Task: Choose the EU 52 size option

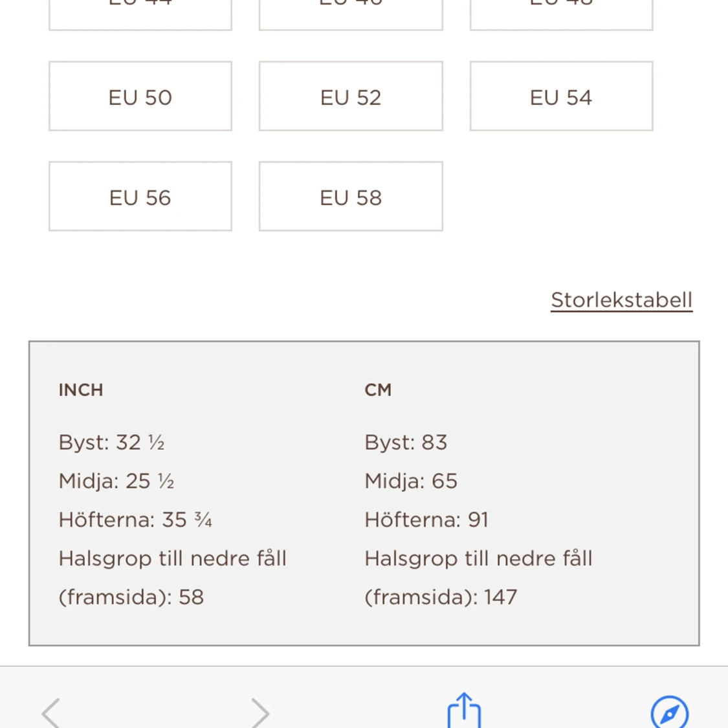Action: (351, 96)
